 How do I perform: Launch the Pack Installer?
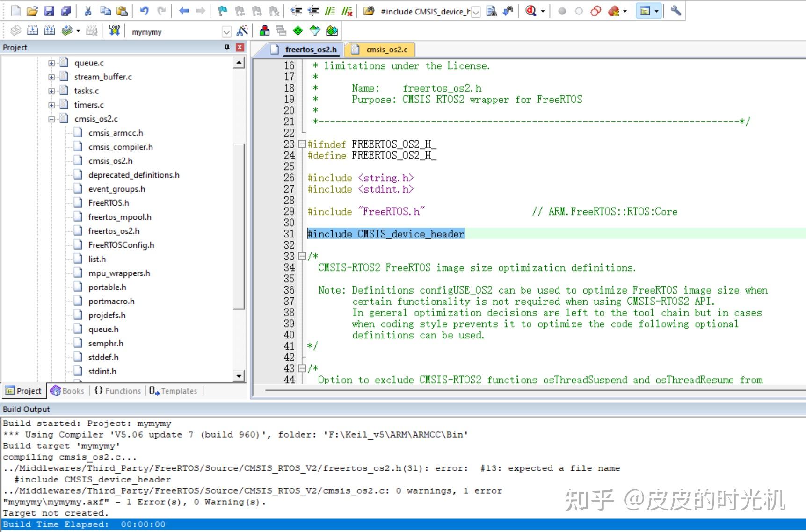click(332, 31)
